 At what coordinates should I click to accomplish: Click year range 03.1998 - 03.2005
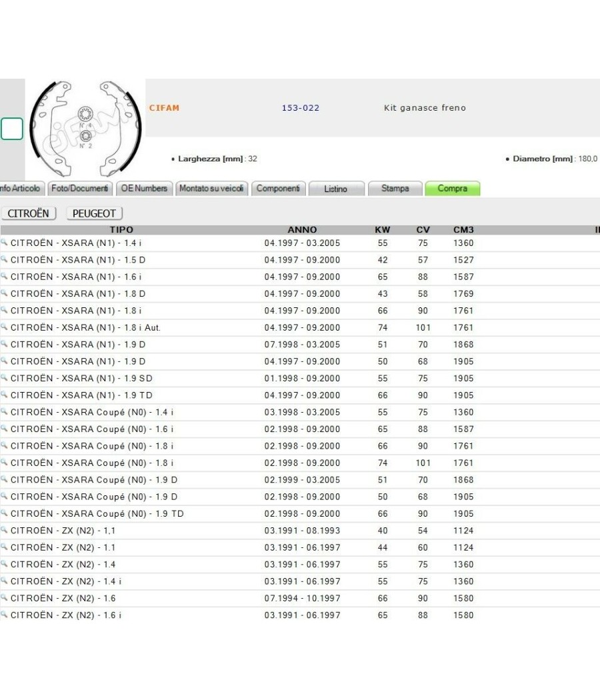(302, 413)
